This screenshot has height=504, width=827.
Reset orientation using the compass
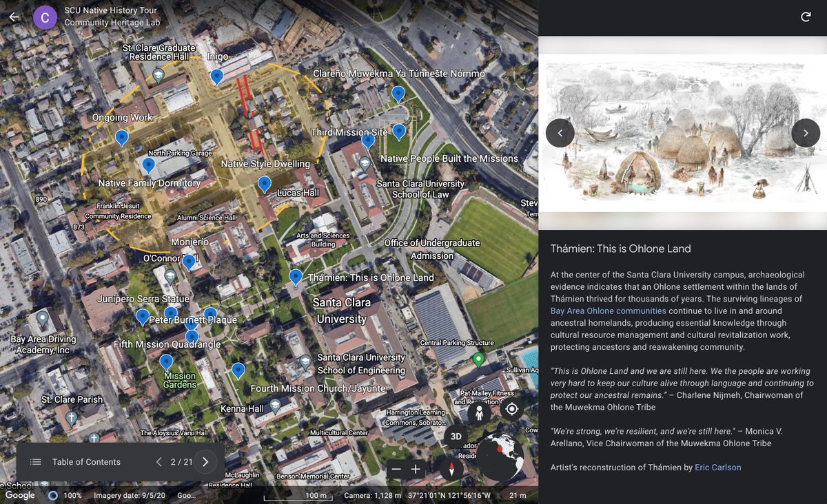[x=452, y=470]
